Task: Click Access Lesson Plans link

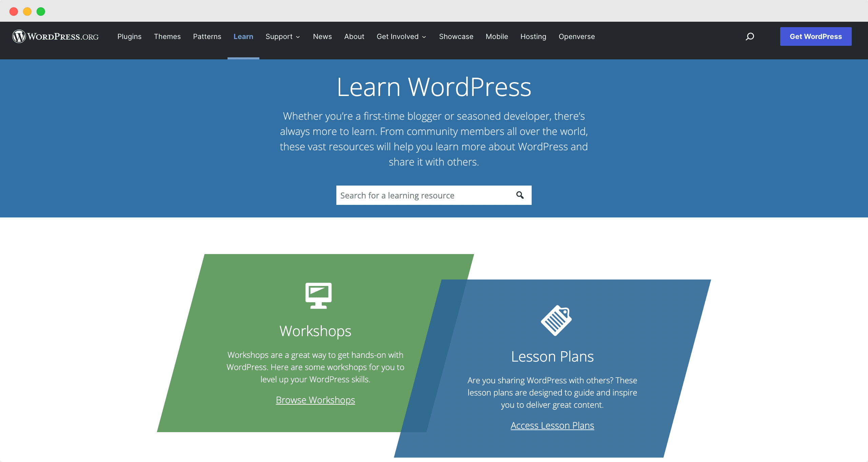Action: [x=552, y=425]
